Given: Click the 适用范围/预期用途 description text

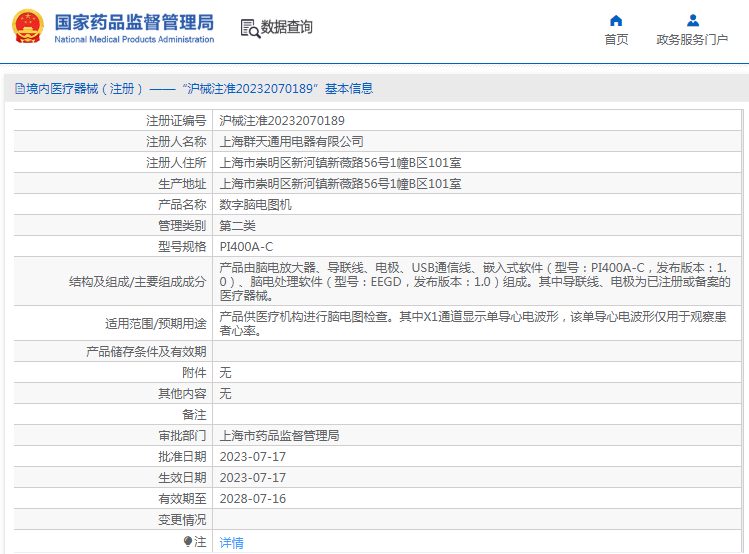Looking at the screenshot, I should (473, 323).
